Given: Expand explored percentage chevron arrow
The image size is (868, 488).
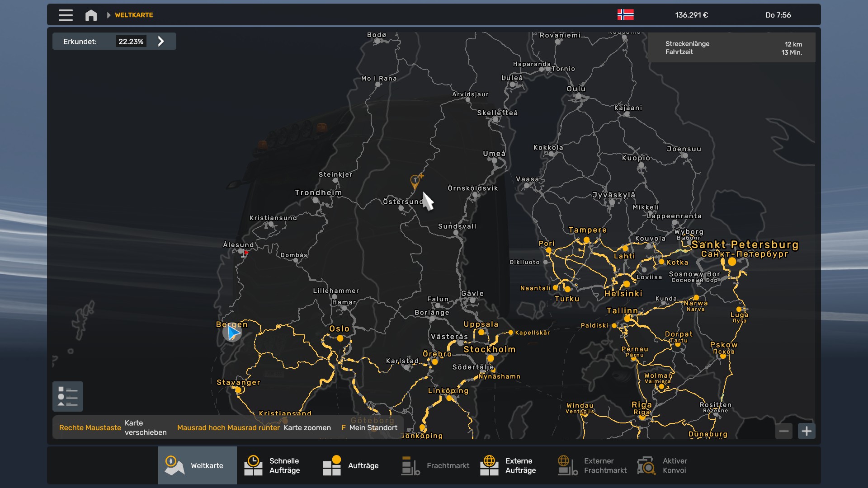Looking at the screenshot, I should click(161, 42).
